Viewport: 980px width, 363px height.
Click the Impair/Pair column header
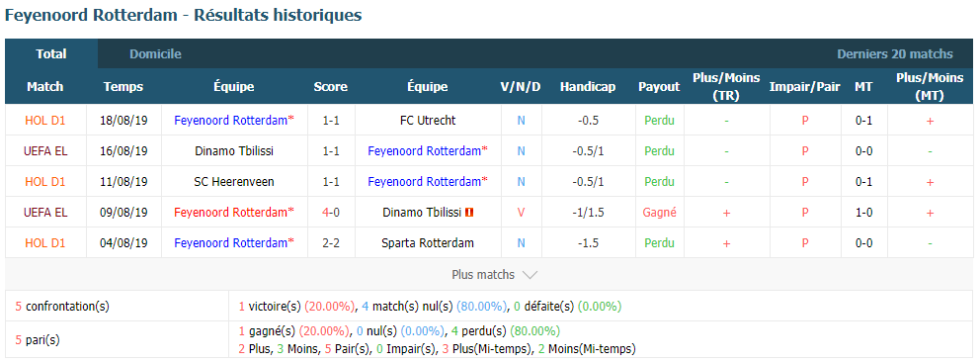point(805,87)
